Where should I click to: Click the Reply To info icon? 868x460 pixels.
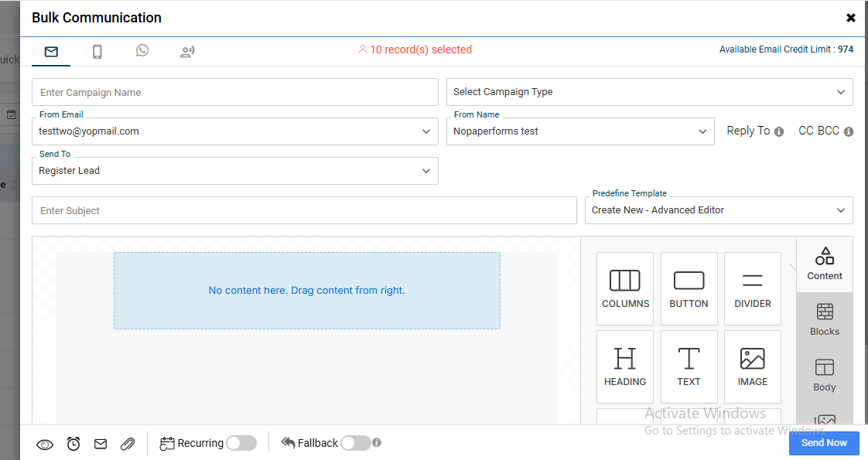click(x=779, y=131)
